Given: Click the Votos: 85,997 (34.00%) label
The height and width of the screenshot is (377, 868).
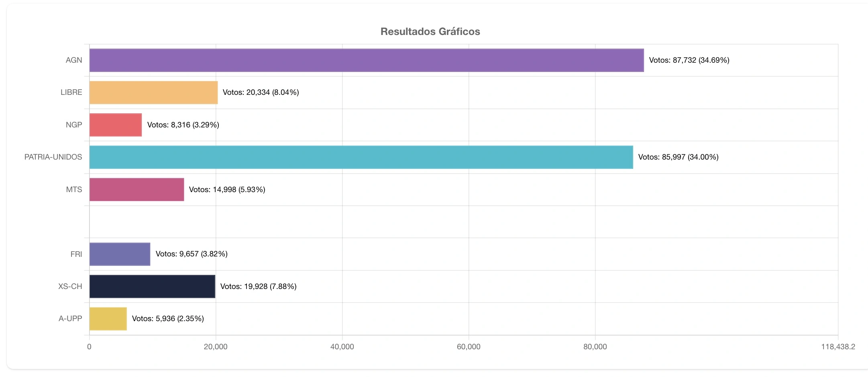Looking at the screenshot, I should tap(679, 157).
